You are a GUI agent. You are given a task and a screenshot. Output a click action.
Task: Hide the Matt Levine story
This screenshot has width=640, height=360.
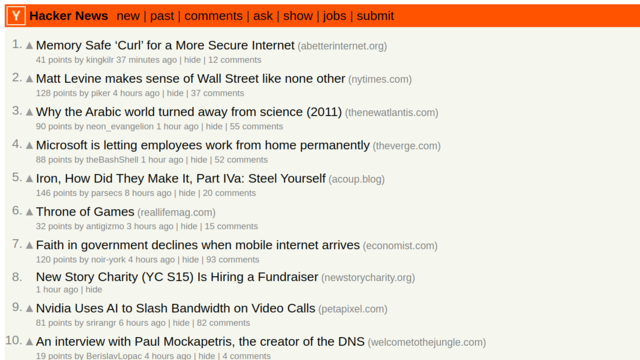[x=175, y=93]
